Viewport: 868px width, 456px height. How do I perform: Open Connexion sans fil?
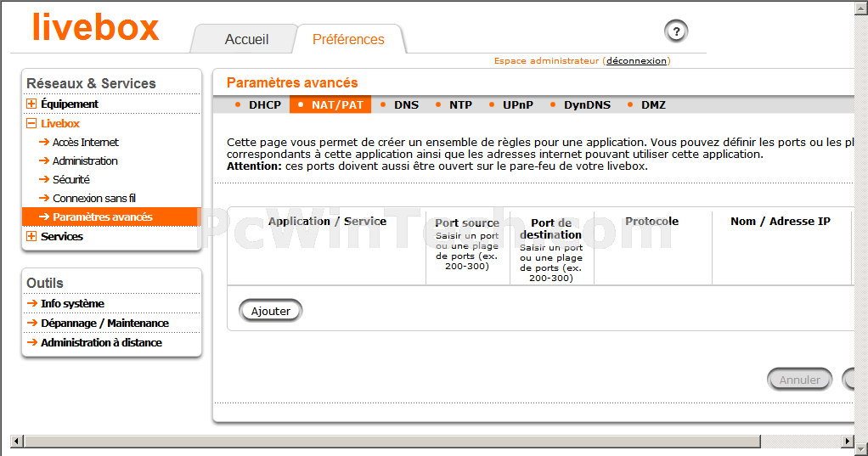(93, 198)
